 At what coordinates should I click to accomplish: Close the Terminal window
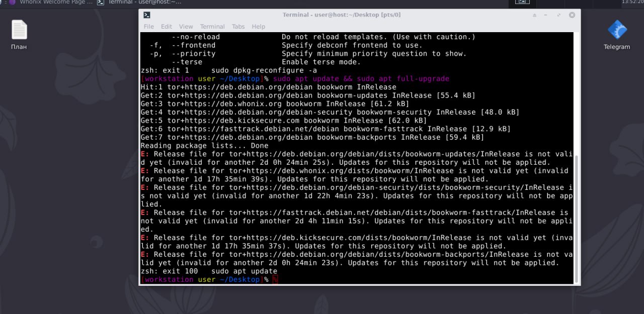(x=572, y=15)
